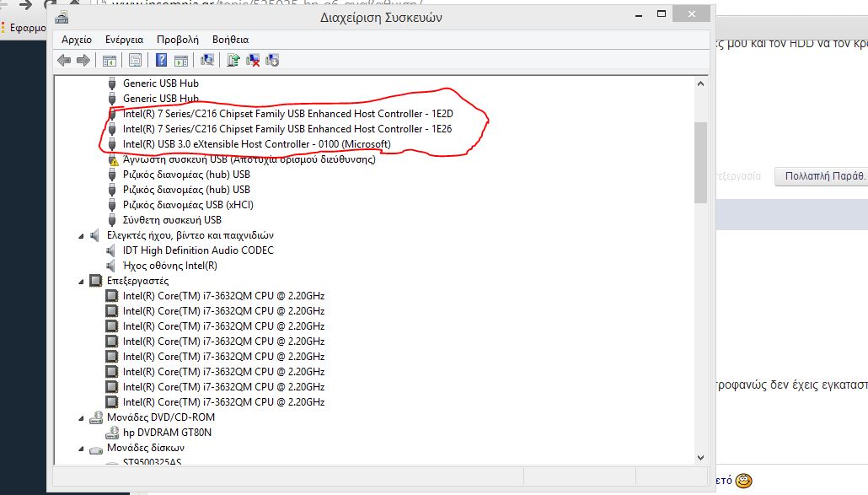Click the USB icon beside the 1E2D Host Controller

coord(112,114)
